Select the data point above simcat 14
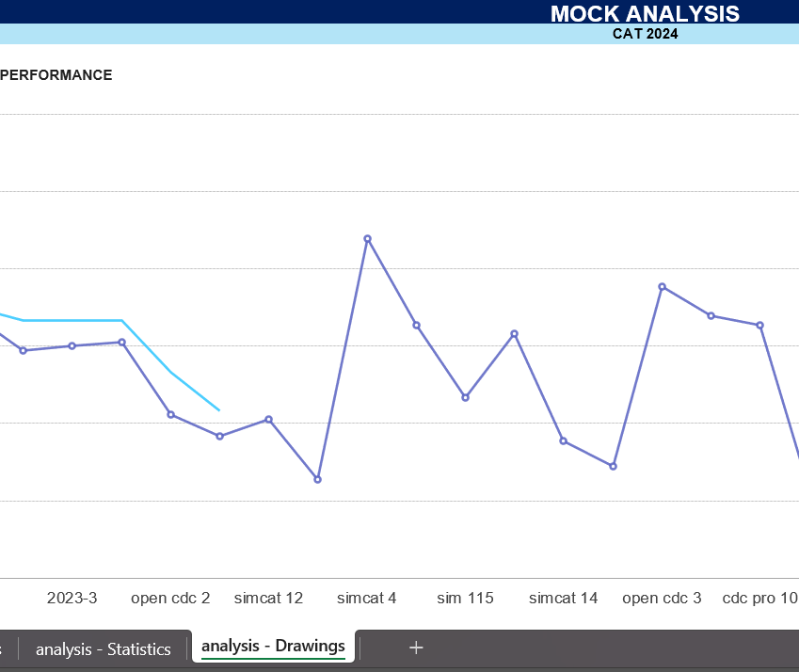 click(564, 440)
